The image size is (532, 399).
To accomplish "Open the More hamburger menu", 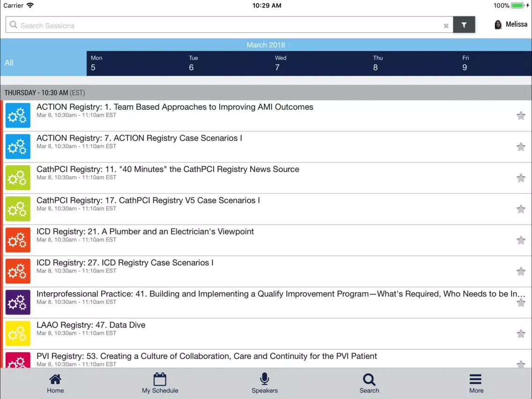I will tap(476, 384).
